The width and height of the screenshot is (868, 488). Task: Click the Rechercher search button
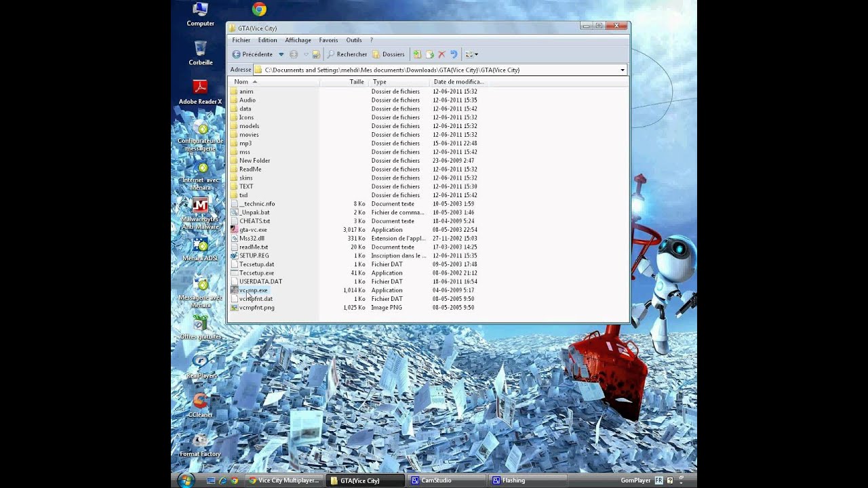click(x=347, y=54)
